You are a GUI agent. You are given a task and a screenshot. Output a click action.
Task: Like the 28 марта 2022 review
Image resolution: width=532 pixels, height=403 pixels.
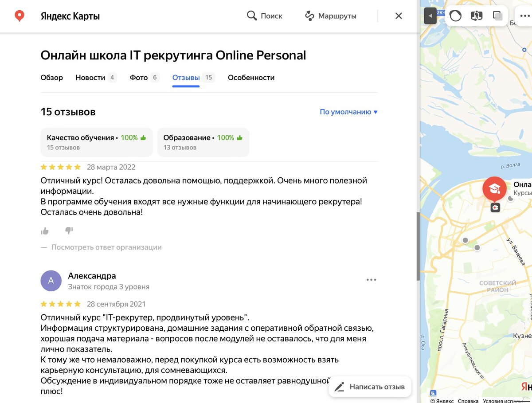tap(45, 231)
